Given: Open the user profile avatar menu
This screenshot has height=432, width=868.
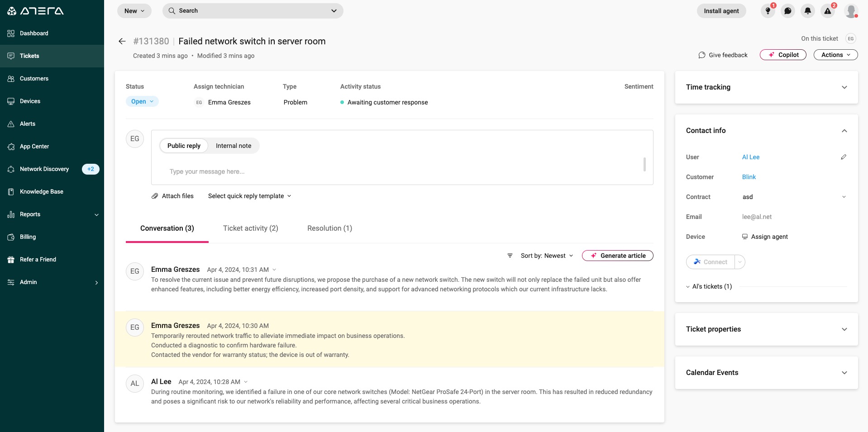Looking at the screenshot, I should [851, 11].
